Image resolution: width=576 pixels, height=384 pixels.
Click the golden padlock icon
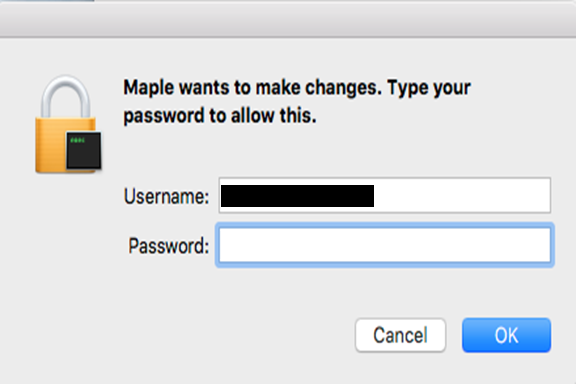(x=68, y=124)
